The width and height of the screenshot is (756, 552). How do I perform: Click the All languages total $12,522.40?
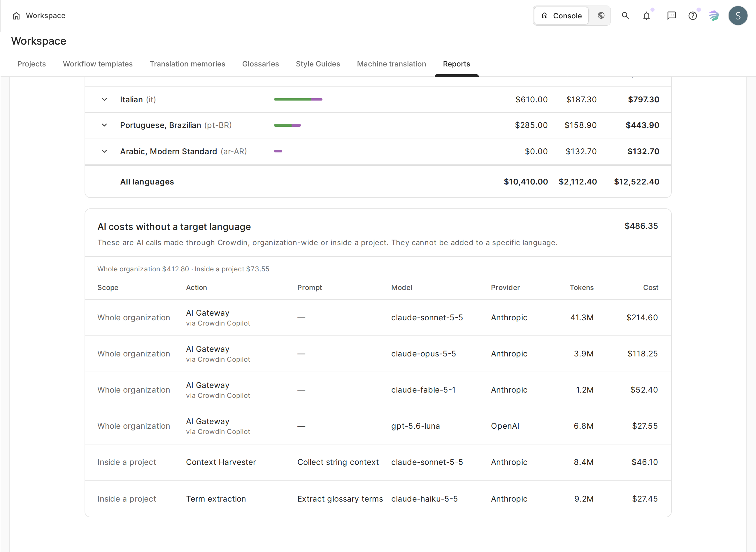pyautogui.click(x=637, y=182)
